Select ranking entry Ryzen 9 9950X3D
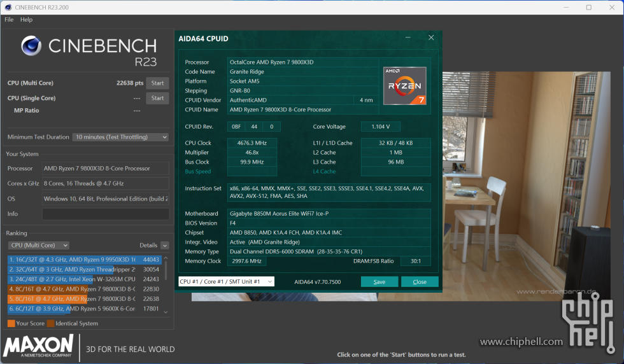Screen dimensions: 624x364 (84, 260)
